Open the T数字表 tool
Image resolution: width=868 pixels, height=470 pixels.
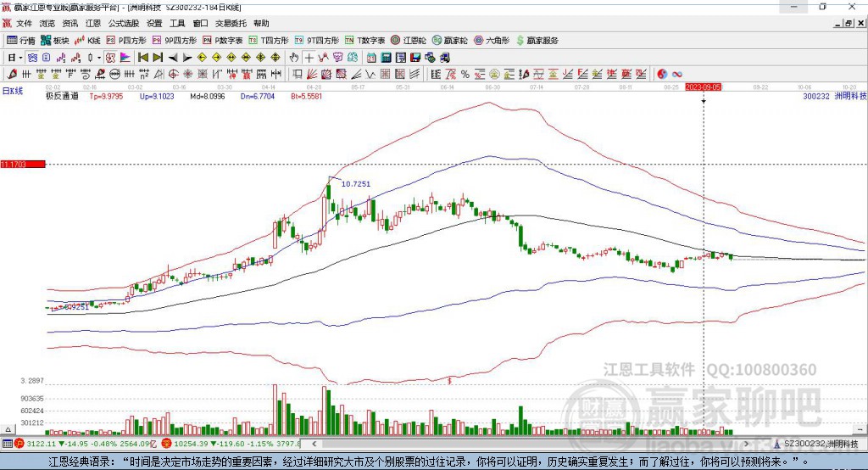point(364,41)
